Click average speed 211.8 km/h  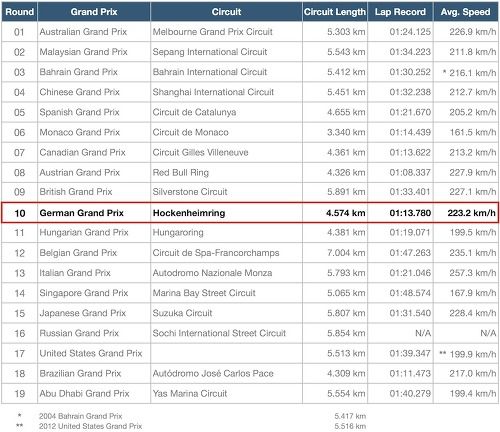point(472,52)
